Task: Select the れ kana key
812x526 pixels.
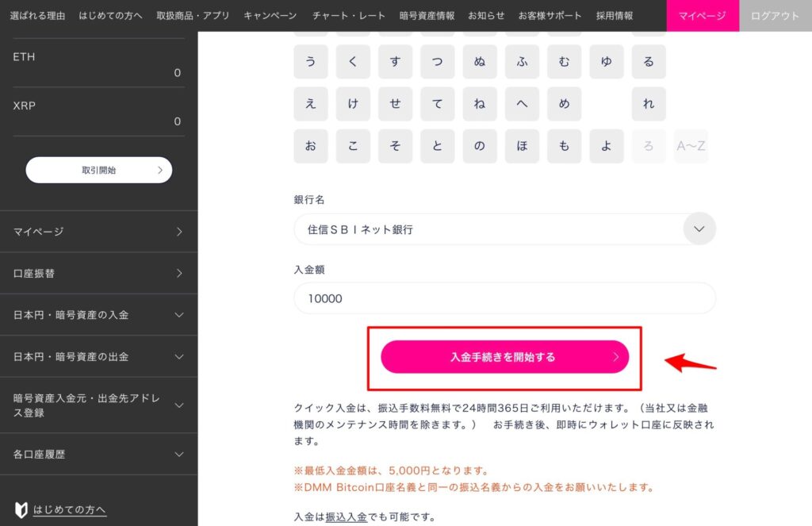Action: coord(649,104)
